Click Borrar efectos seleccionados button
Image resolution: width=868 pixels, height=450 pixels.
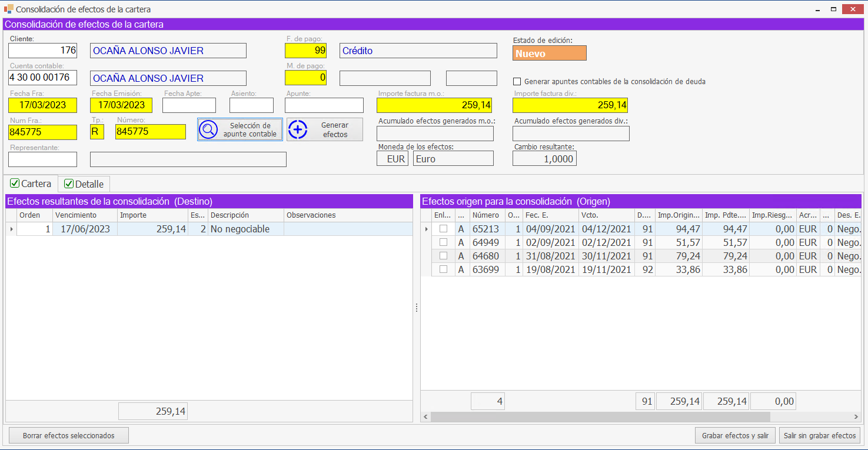point(68,436)
